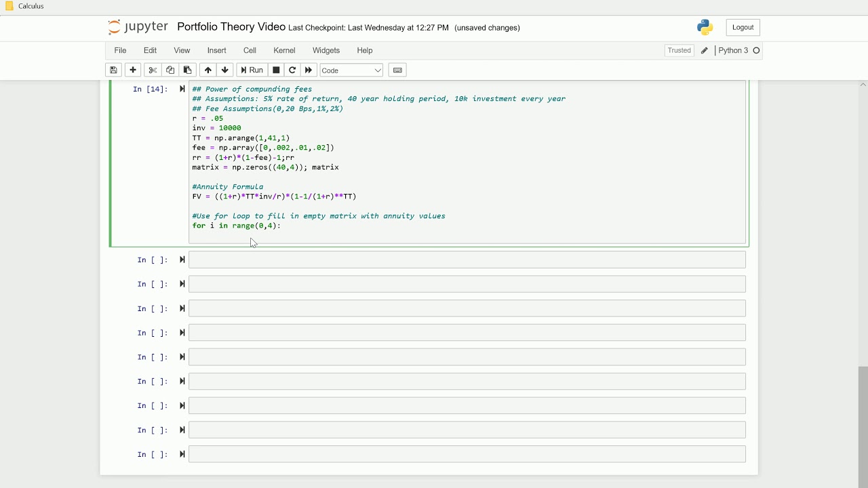Open the Cell menu
Viewport: 868px width, 488px height.
(250, 51)
